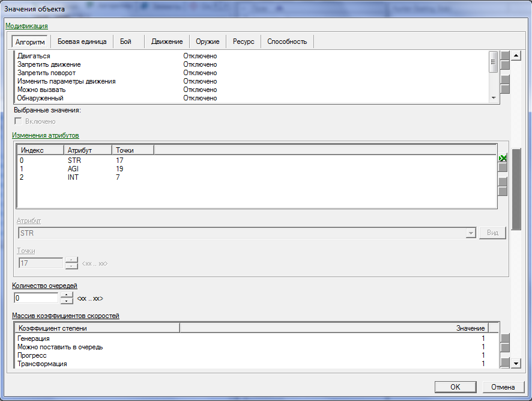Click the value 19 in AGI row
532x401 pixels.
pos(119,169)
